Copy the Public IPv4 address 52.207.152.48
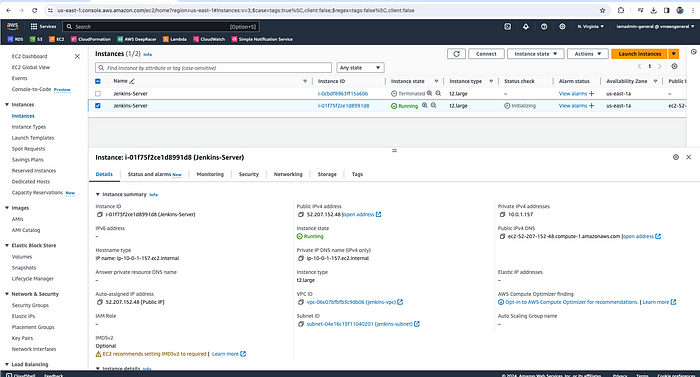This screenshot has height=377, width=700. coord(300,215)
